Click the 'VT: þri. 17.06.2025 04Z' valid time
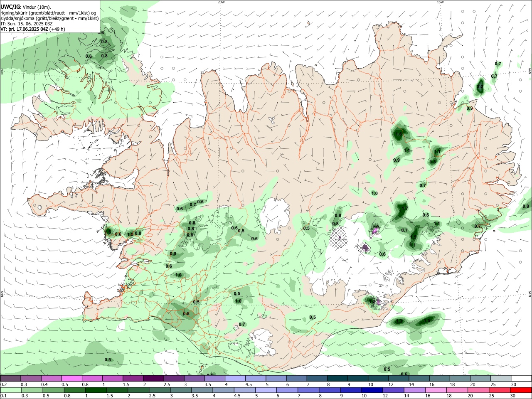 coord(24,29)
